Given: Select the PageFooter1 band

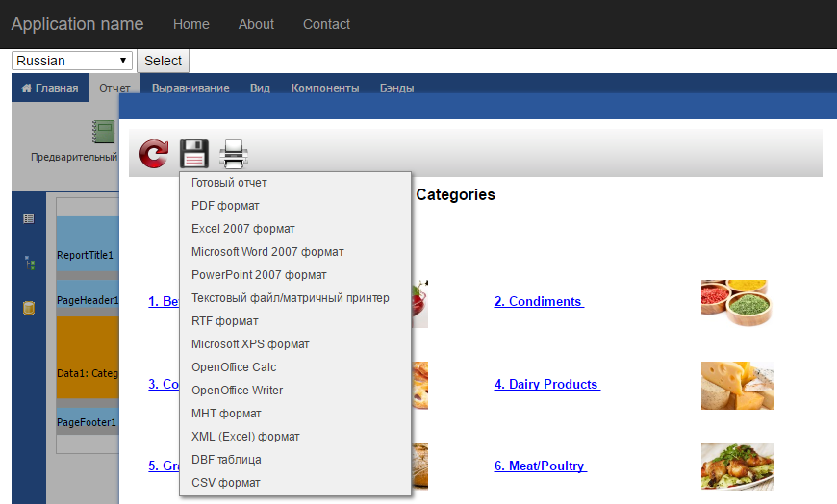Looking at the screenshot, I should pyautogui.click(x=88, y=422).
